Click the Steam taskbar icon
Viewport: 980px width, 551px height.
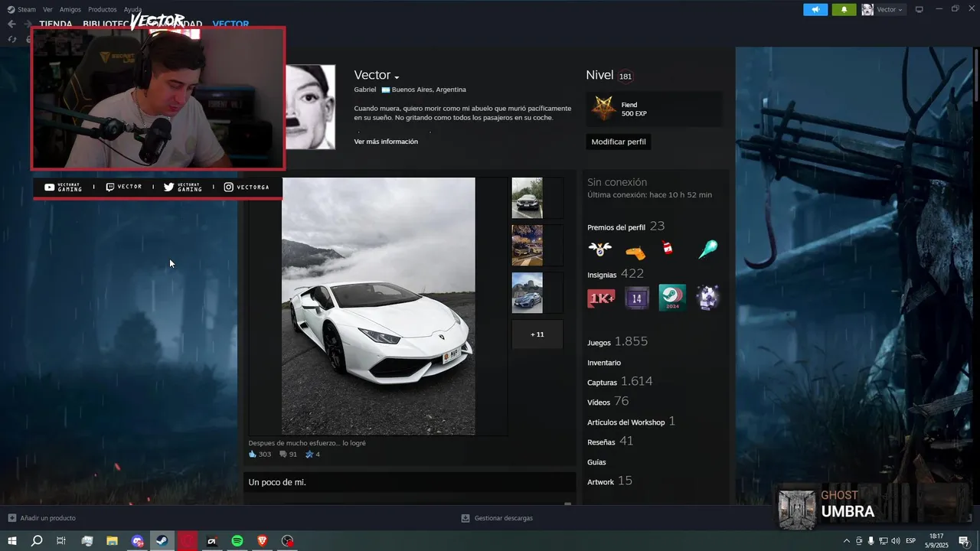[162, 541]
